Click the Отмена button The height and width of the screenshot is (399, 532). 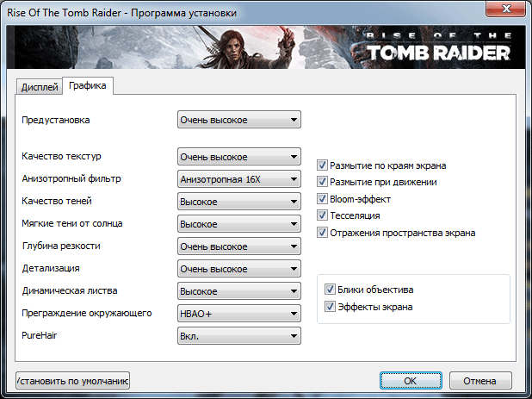480,381
